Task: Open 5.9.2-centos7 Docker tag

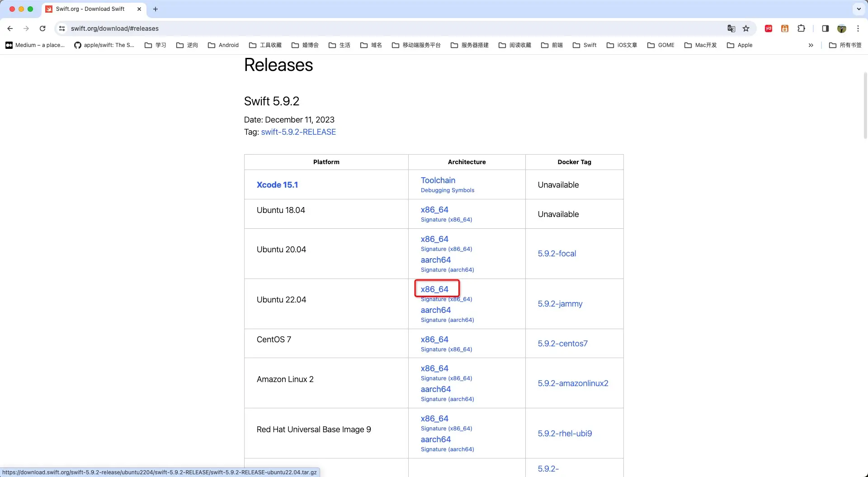Action: tap(563, 344)
